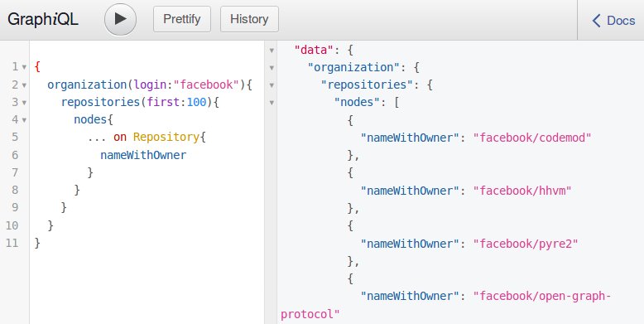Click the GraphiQL title logo
The height and width of the screenshot is (324, 644).
(x=43, y=19)
